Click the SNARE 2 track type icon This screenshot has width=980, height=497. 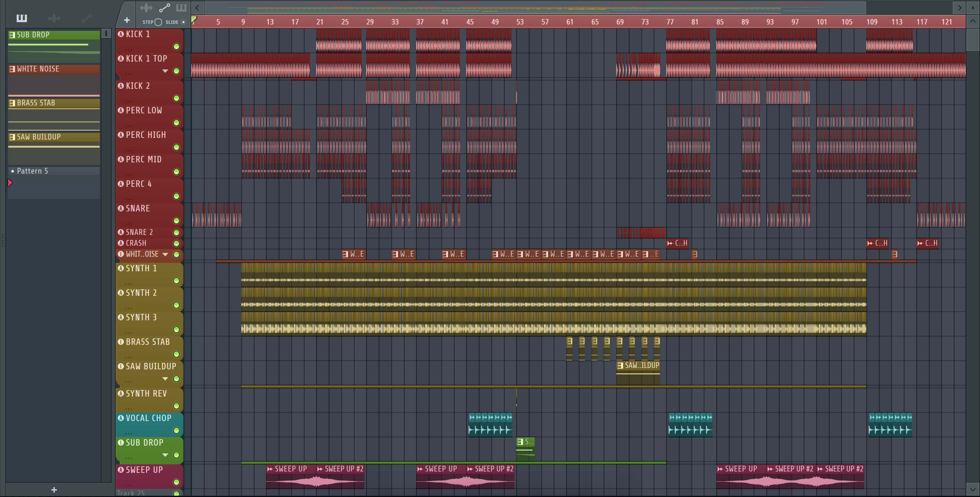coord(121,232)
